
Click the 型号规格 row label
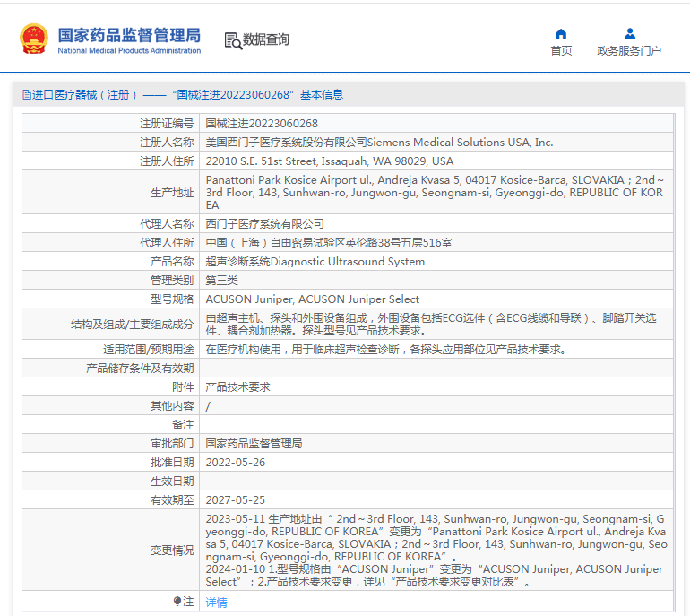click(x=172, y=299)
